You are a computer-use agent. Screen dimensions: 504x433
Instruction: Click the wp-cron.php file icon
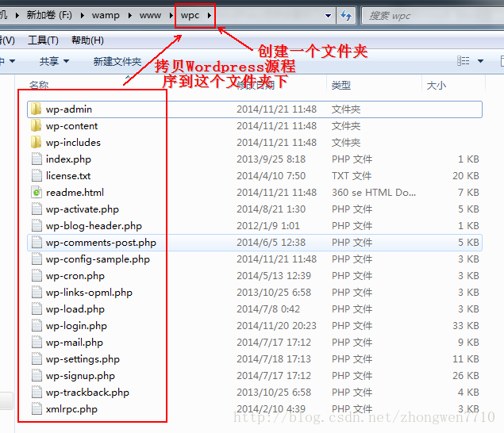click(x=37, y=276)
